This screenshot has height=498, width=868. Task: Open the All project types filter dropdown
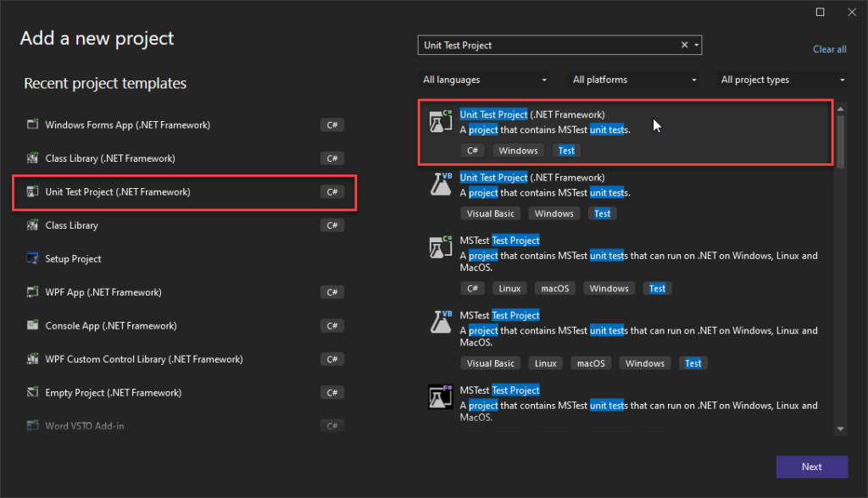click(x=782, y=80)
